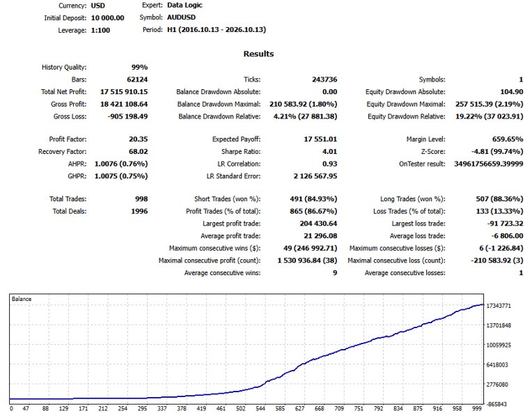The height and width of the screenshot is (418, 532).
Task: Click the Expert name Data Logic
Action: 185,6
